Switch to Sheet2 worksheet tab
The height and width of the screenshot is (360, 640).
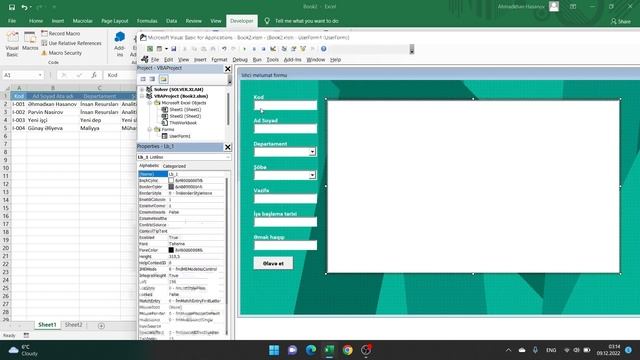point(73,325)
